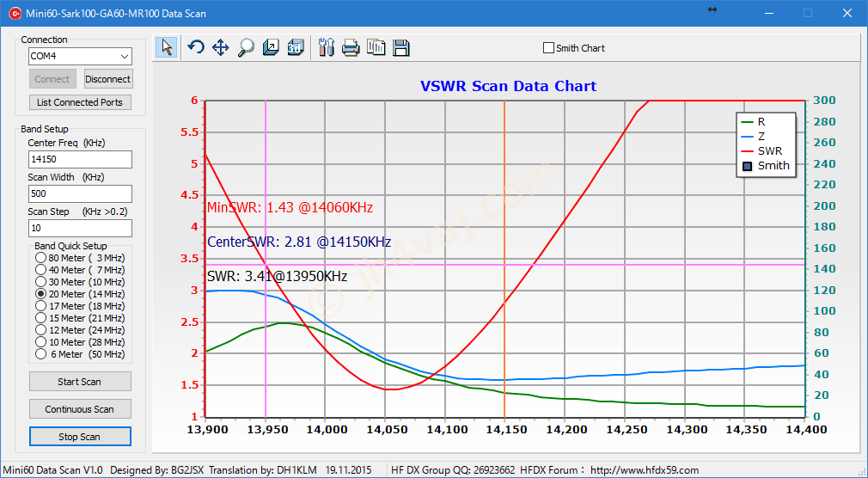Click the CenterSWR: 2.81 @14150KHz label
The height and width of the screenshot is (478, 868).
tap(299, 242)
